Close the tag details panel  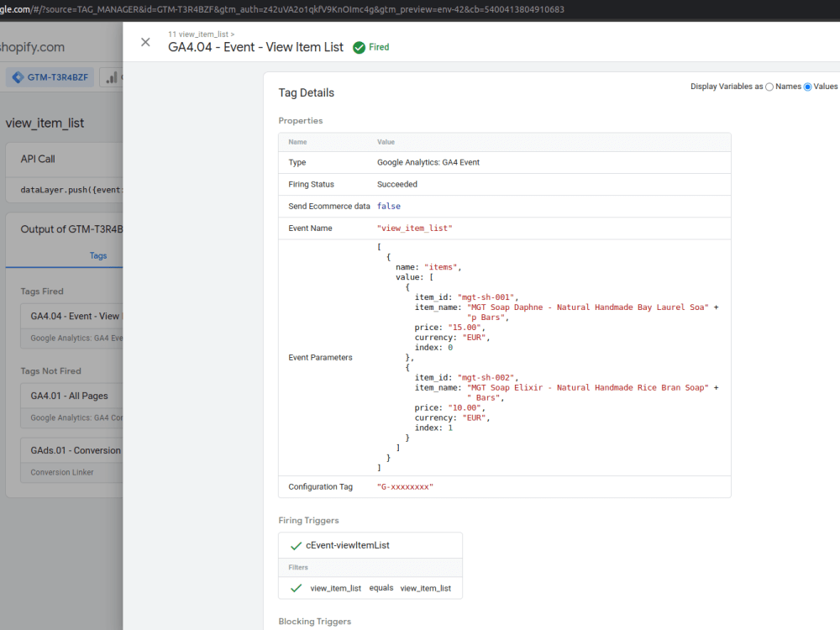click(145, 42)
